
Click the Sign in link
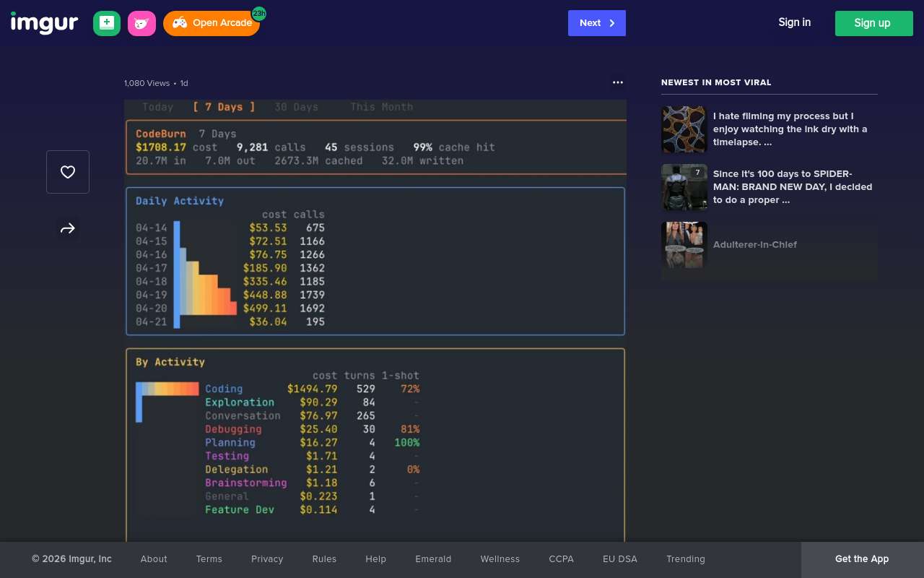point(794,22)
